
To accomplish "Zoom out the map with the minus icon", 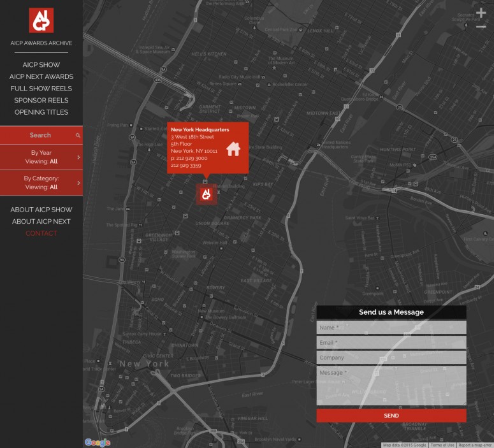I will [481, 27].
